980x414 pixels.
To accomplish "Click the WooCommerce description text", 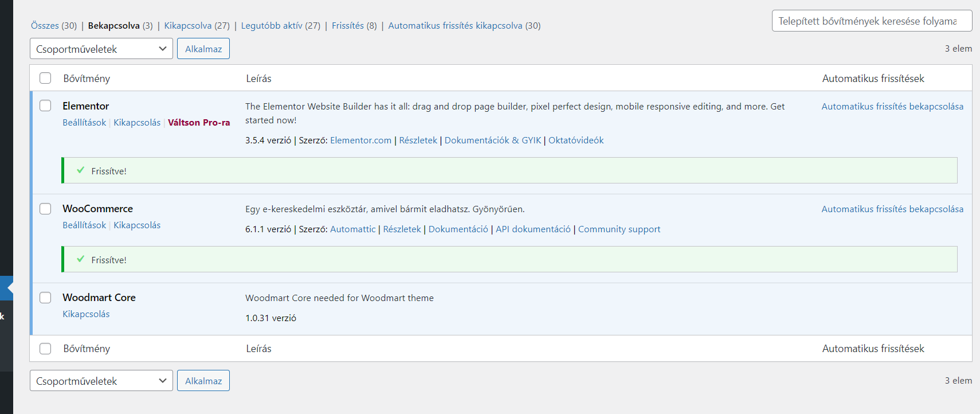I will coord(385,209).
